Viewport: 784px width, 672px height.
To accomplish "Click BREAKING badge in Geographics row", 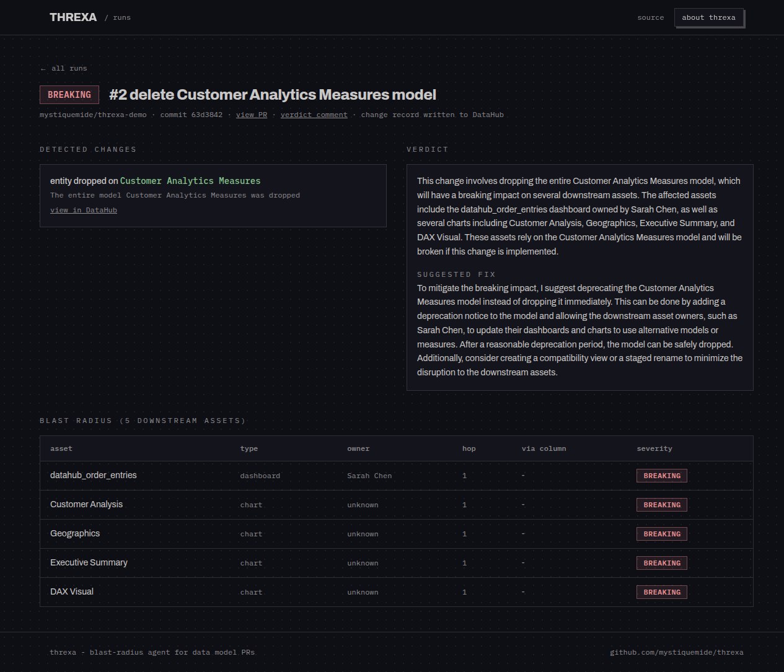I will pos(662,534).
